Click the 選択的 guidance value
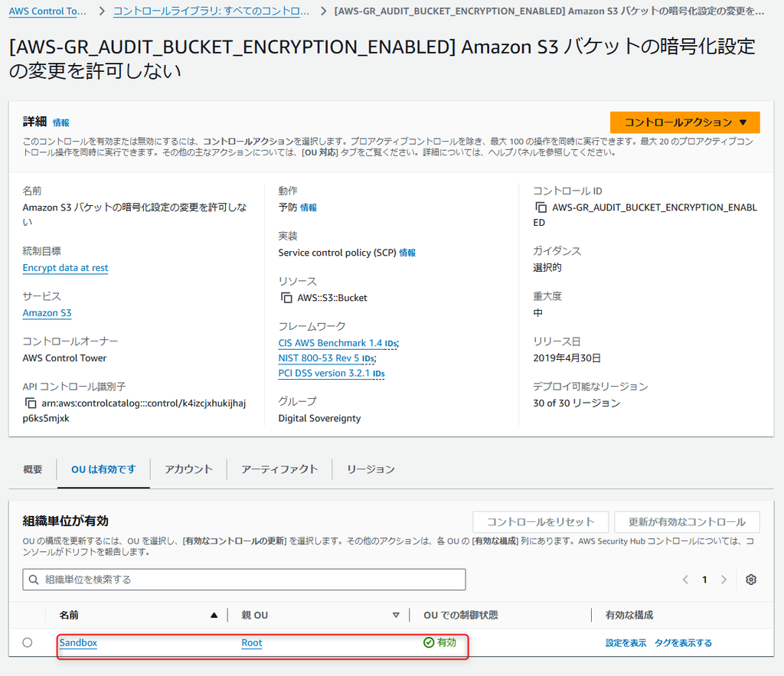This screenshot has height=676, width=784. pos(547,267)
